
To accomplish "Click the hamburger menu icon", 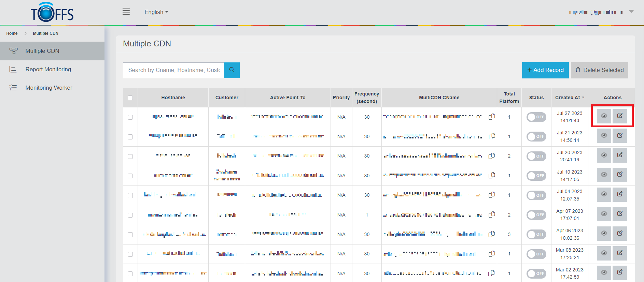I will click(126, 12).
